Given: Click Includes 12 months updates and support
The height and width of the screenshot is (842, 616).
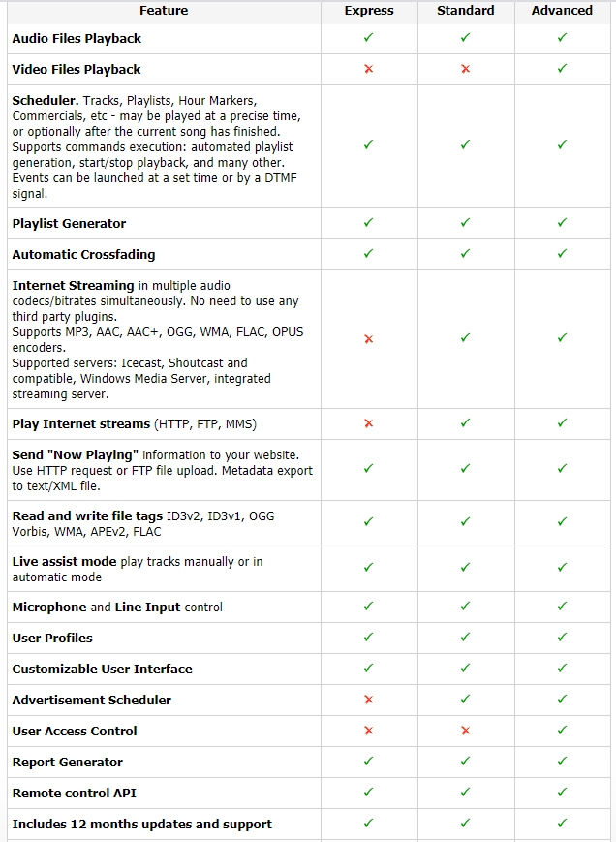Looking at the screenshot, I should pos(141,824).
